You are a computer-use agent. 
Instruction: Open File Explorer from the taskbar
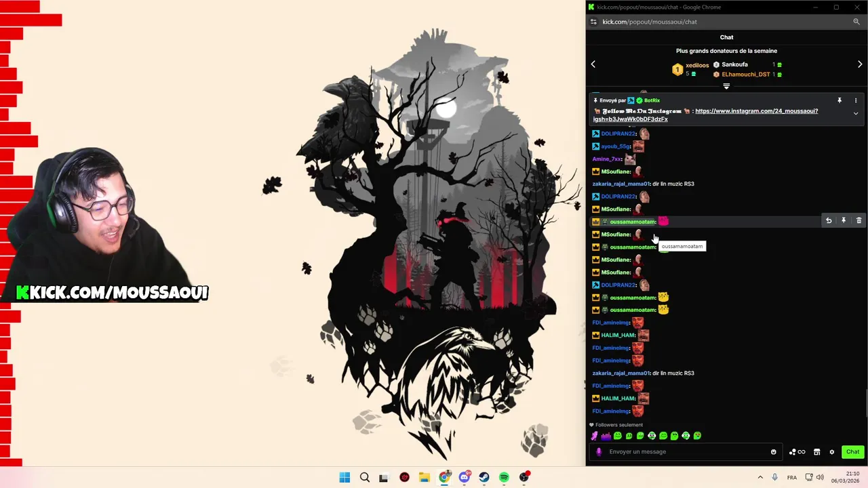click(424, 477)
